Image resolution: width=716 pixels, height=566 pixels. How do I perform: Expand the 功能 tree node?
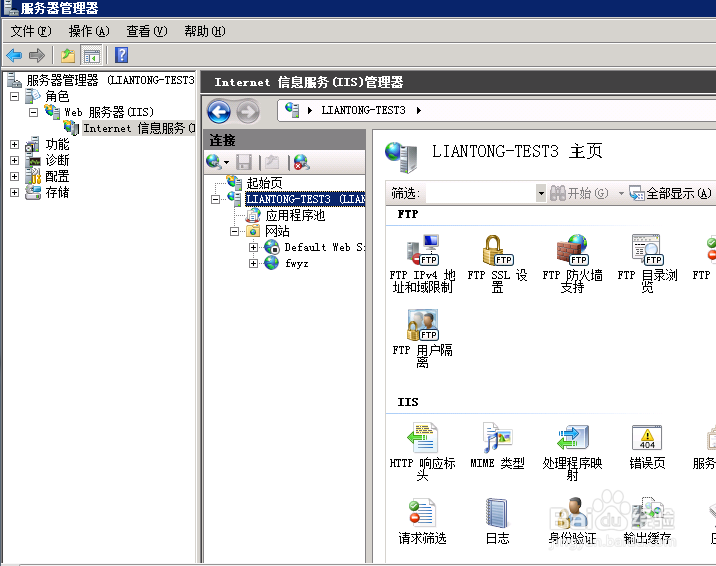[15, 145]
